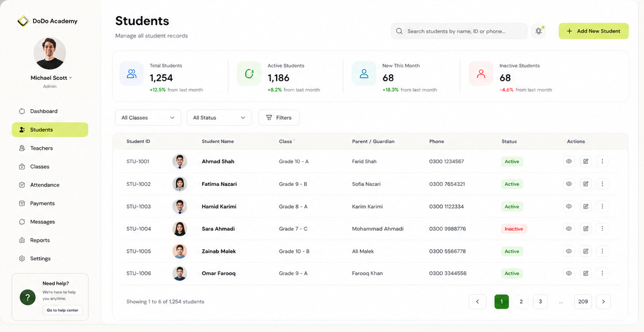Open more options for Omar Farooq row
The width and height of the screenshot is (644, 332).
point(602,273)
